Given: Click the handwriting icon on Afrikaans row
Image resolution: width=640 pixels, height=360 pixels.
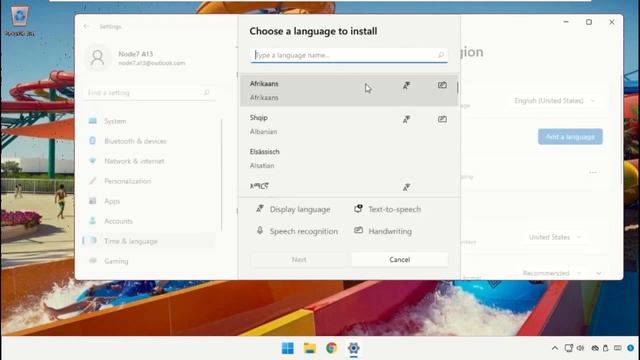Looking at the screenshot, I should tap(442, 85).
